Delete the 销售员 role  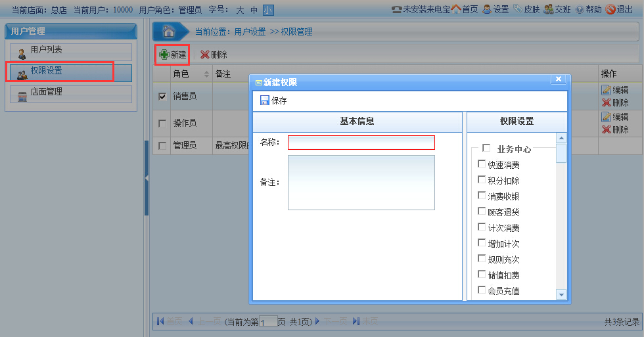(615, 102)
